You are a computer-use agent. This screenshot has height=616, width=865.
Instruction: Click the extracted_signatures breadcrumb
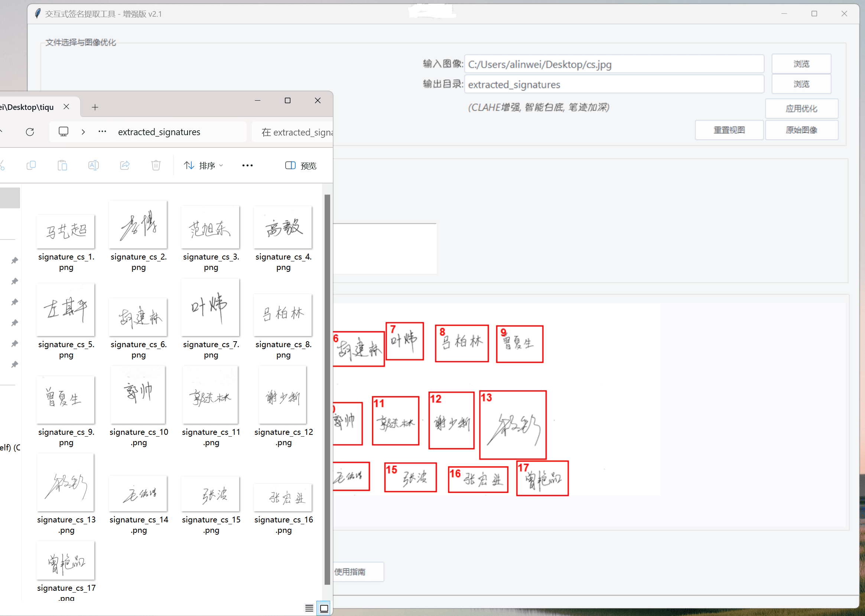159,132
